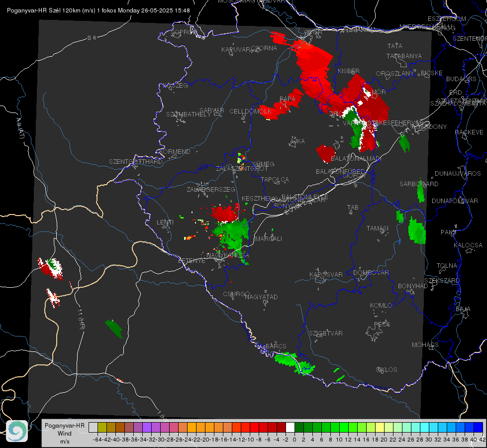Pick the gray first swatch of the legend
The width and height of the screenshot is (487, 448).
click(x=93, y=427)
